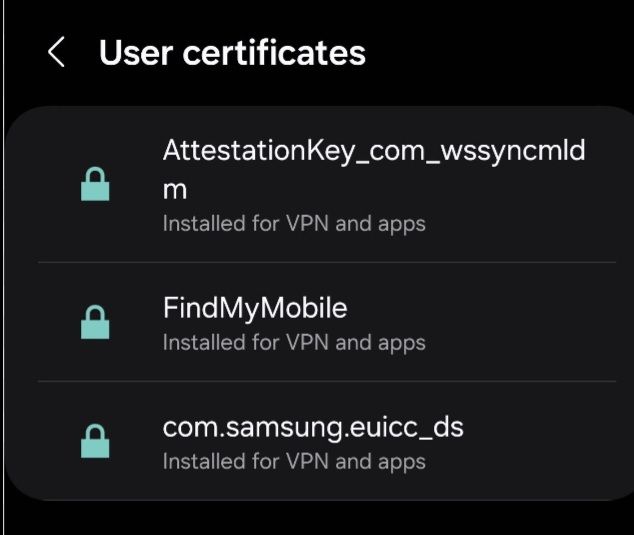Tap the lock icon beside FindMyMobile
Screen dimensions: 634x535
click(x=95, y=322)
